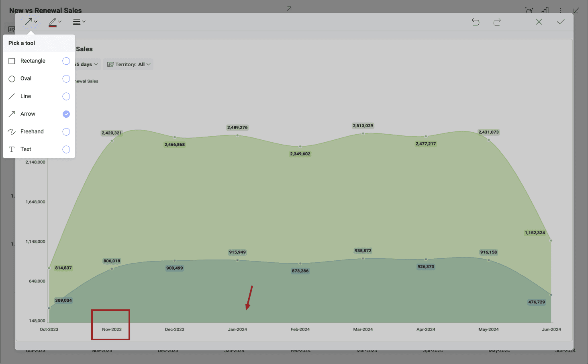
Task: Click the May-2024 axis label
Action: (489, 329)
